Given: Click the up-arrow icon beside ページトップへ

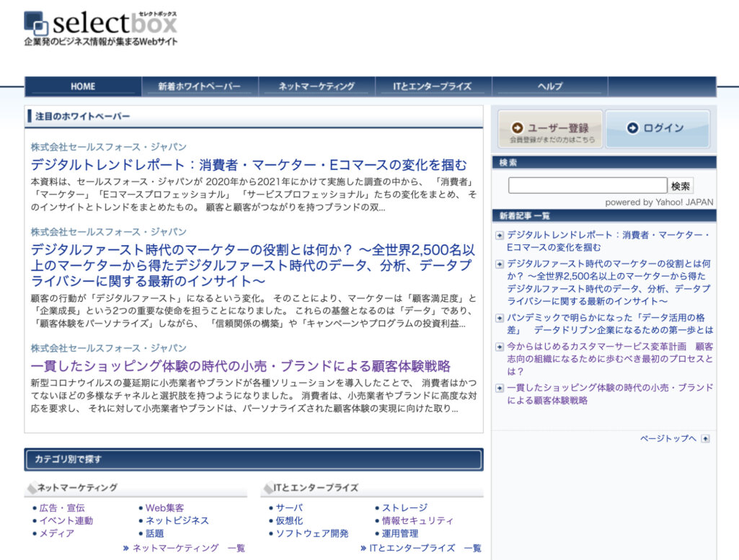Looking at the screenshot, I should (x=704, y=437).
